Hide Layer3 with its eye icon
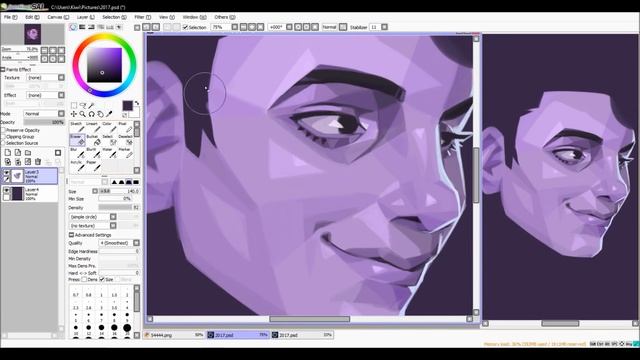 tap(6, 173)
